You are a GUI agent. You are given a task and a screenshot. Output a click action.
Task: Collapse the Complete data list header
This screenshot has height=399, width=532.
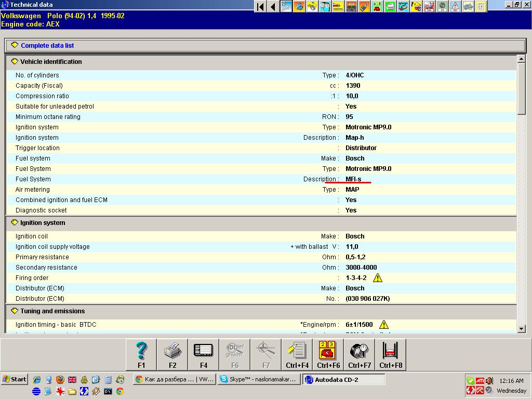15,45
